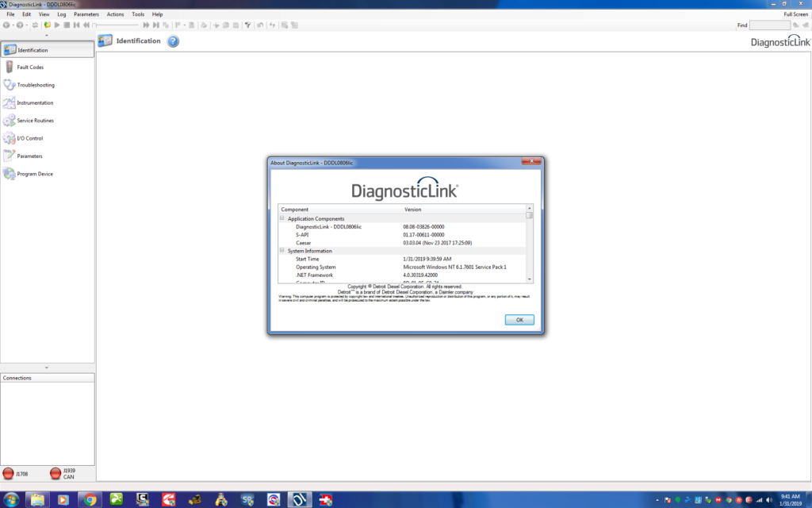Click the sidebar scroll-down chevron
Screen dimensions: 812x508
47,368
